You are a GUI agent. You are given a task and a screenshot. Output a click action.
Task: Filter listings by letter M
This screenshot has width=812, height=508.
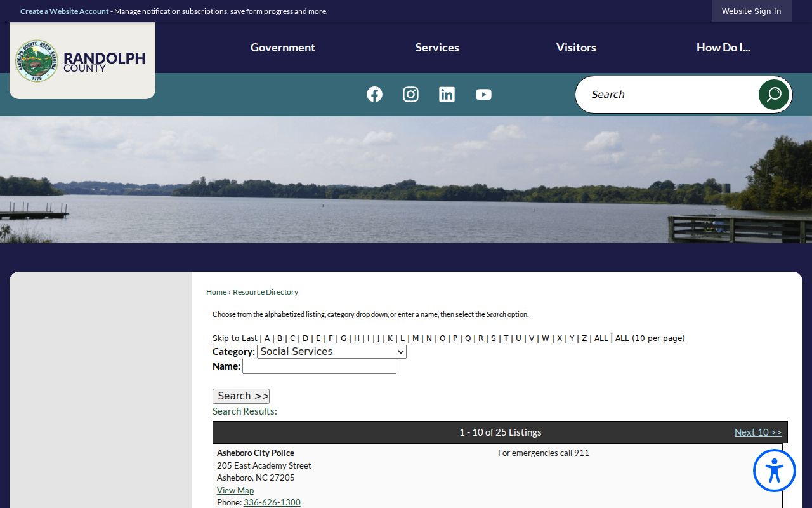point(416,338)
